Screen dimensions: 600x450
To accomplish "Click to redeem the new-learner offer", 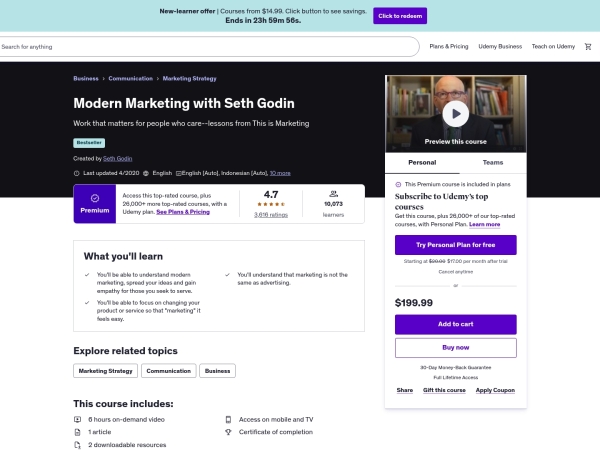I will point(399,16).
